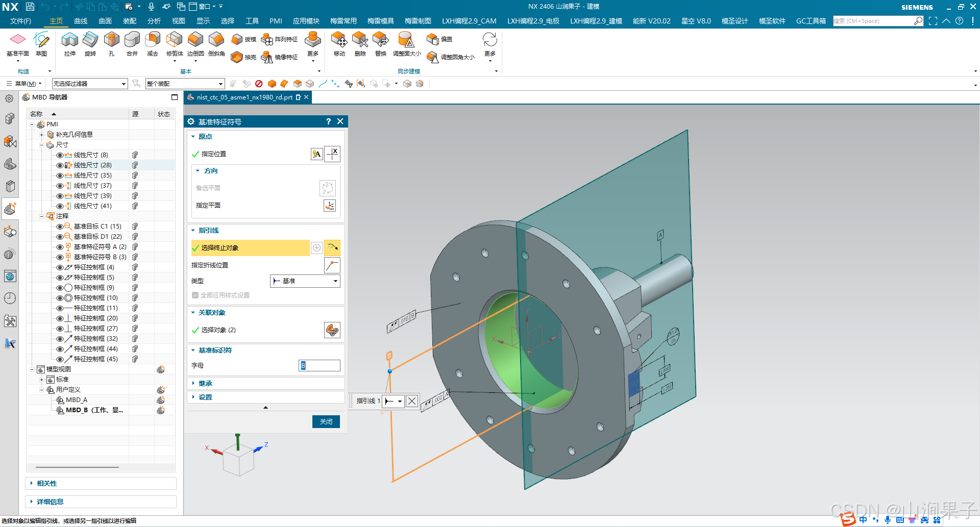
Task: Toggle visibility of 特征控制框 (4)
Action: [x=60, y=267]
